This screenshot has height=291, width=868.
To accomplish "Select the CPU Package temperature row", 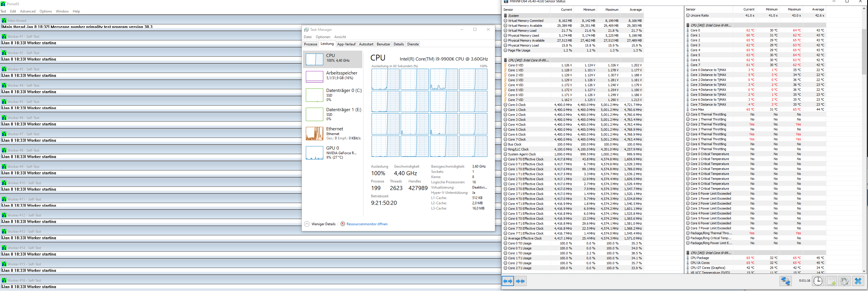I will pyautogui.click(x=755, y=258).
